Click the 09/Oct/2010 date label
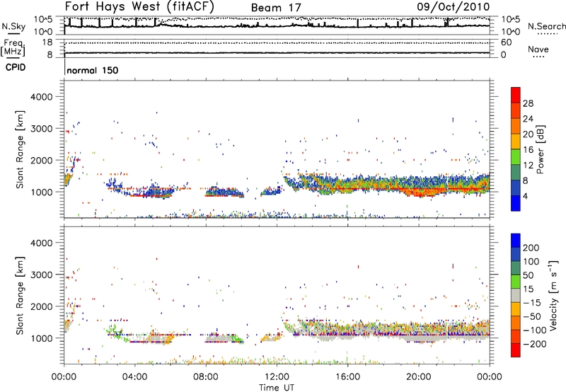Screen dimensions: 566x392 454,7
